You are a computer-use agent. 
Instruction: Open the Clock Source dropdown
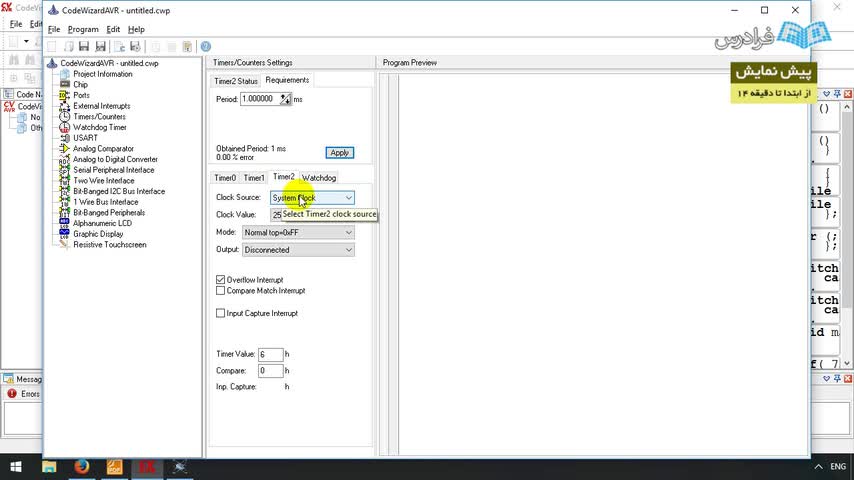[312, 198]
